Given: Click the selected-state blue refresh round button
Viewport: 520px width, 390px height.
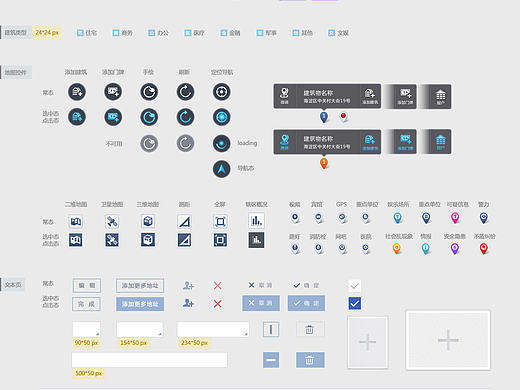Looking at the screenshot, I should (185, 117).
